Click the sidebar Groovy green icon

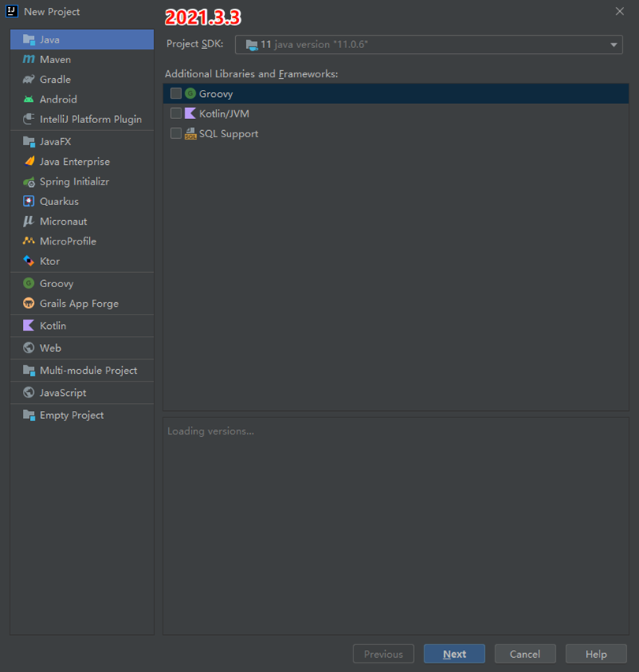click(28, 283)
